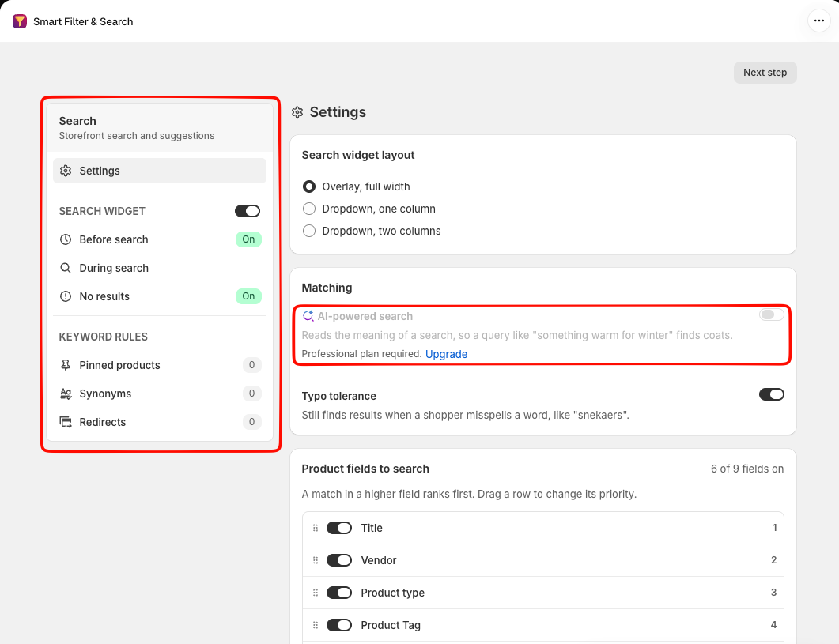Click the "Matching" section heading
Image resolution: width=839 pixels, height=644 pixels.
[x=327, y=288]
